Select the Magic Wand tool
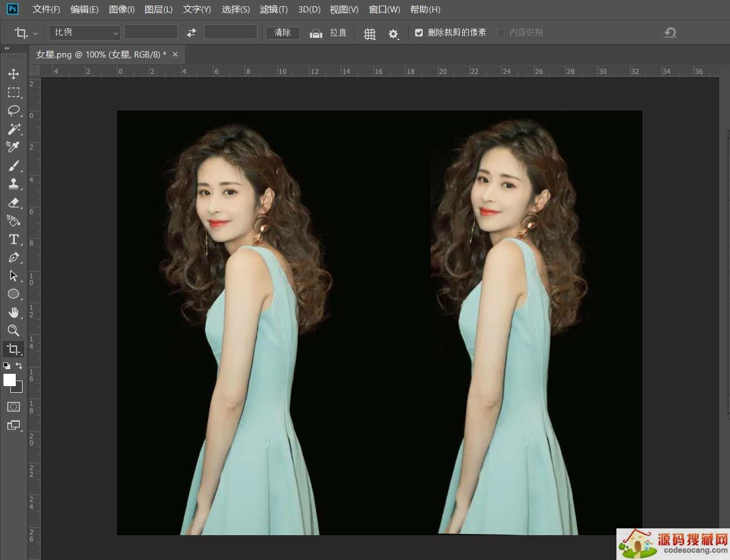Viewport: 730px width, 560px height. point(14,129)
